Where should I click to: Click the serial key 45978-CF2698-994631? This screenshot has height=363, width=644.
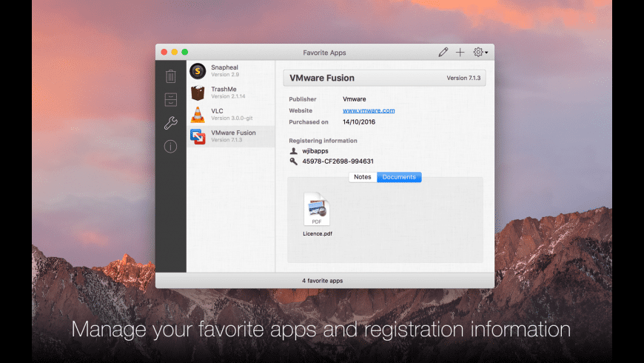tap(338, 161)
